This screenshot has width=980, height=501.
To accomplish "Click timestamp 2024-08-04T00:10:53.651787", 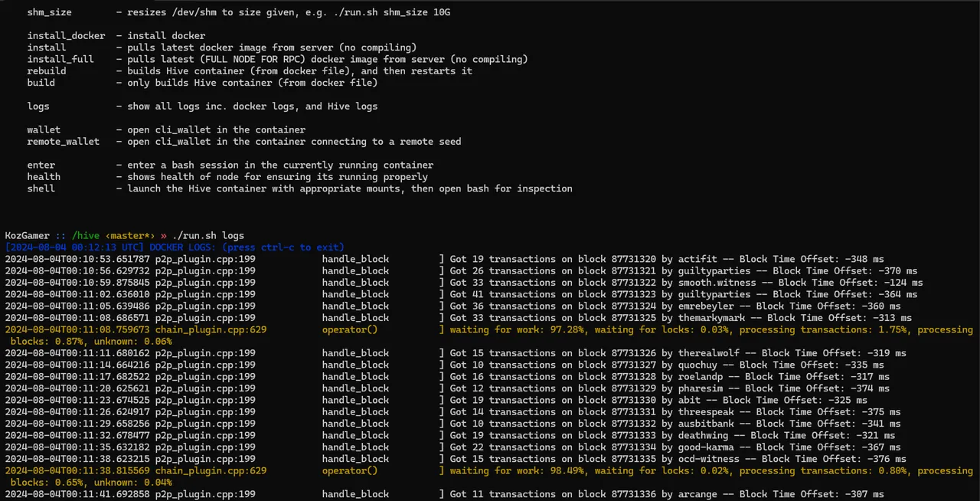I will pyautogui.click(x=77, y=260).
